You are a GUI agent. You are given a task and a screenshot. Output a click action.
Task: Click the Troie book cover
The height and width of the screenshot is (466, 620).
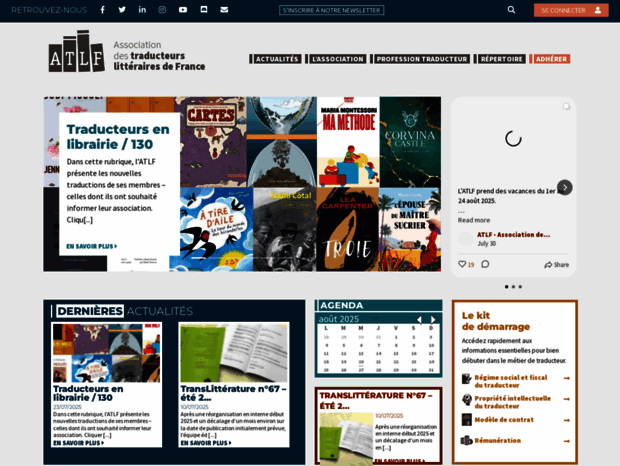[x=347, y=229]
